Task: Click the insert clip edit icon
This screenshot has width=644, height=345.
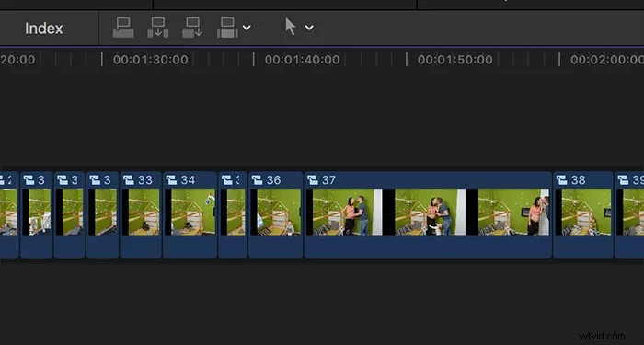Action: point(158,28)
